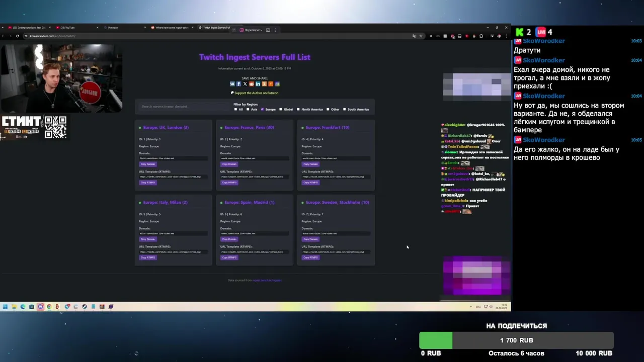Click the Europe: France, Paris (30) heading
This screenshot has height=362, width=644.
pos(249,128)
